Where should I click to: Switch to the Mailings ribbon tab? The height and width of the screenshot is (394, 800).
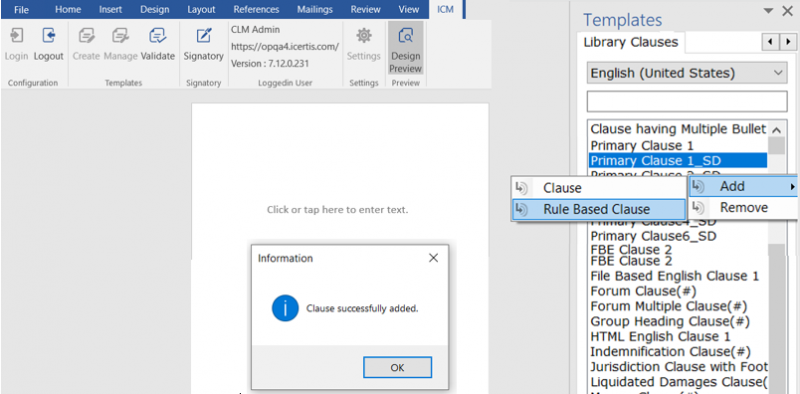(x=315, y=9)
